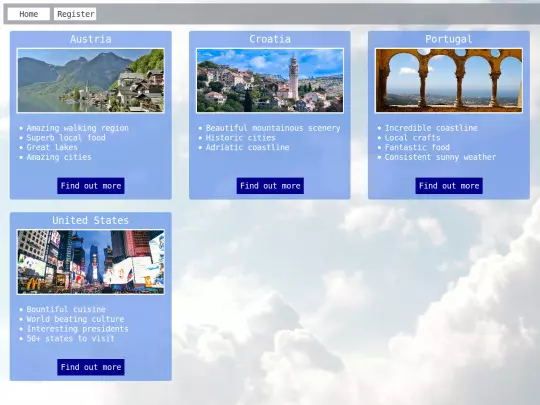Open the United States Times Square photo
540x405 pixels.
[x=91, y=262]
